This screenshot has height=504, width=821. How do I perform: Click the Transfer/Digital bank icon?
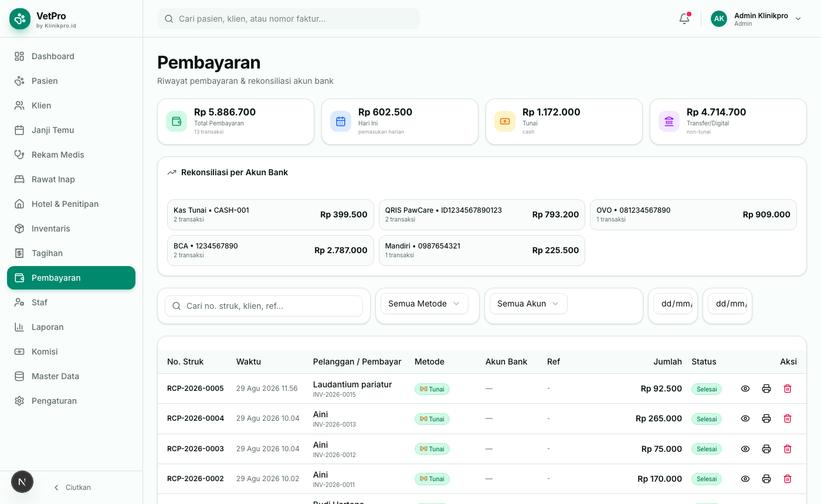click(669, 121)
